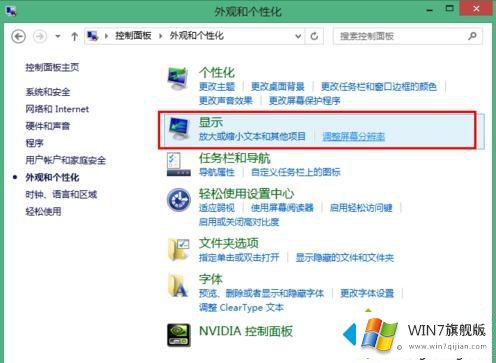
Task: Close the 外观和个性化 window
Action: (476, 9)
